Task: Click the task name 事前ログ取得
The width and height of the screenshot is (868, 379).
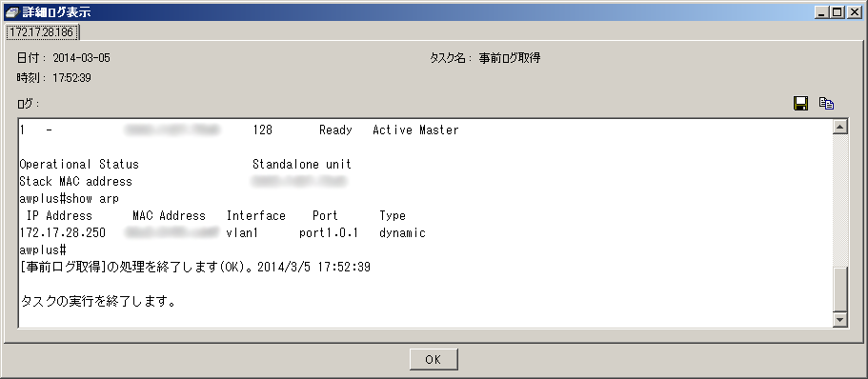Action: click(x=510, y=57)
